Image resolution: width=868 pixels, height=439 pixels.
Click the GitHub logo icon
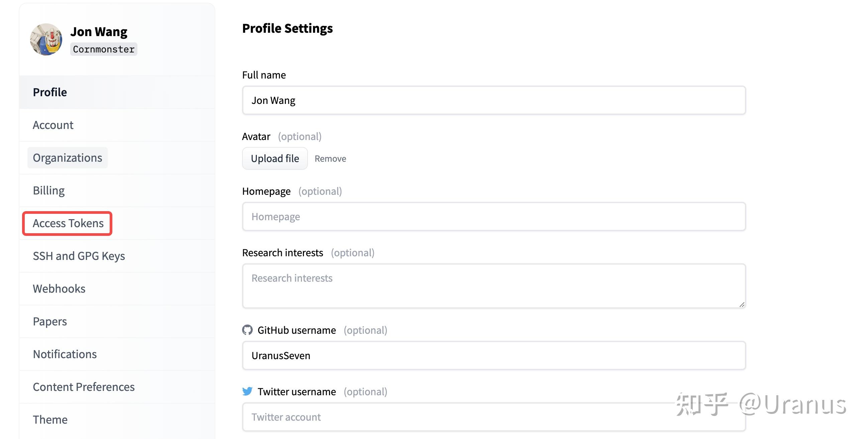point(247,330)
